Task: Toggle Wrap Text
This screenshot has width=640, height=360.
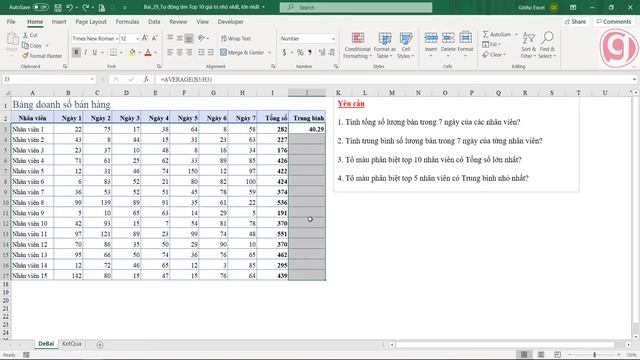Action: pos(236,38)
